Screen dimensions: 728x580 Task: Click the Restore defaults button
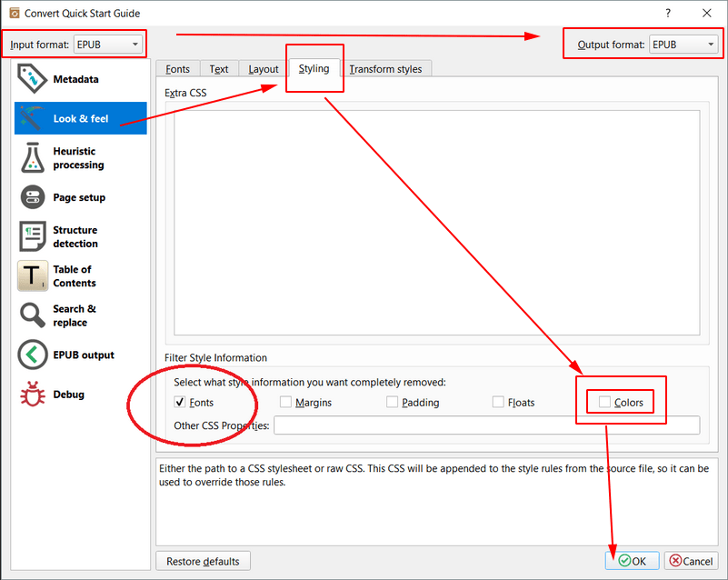coord(203,561)
